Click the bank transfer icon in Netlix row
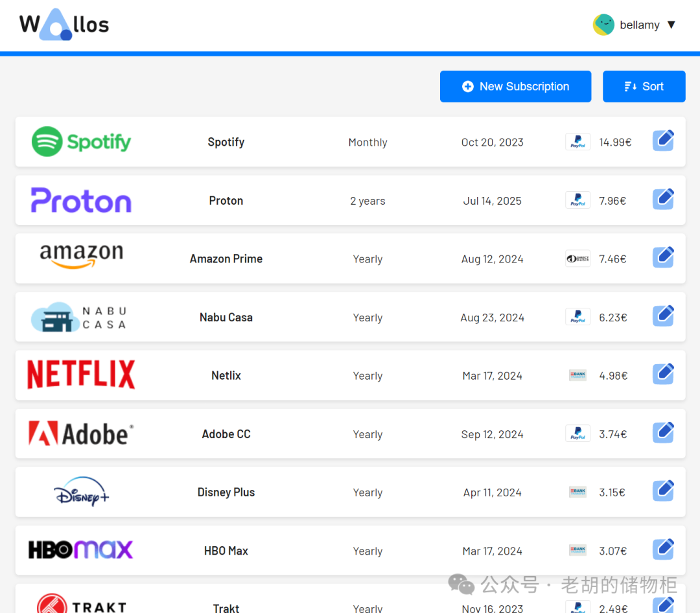Image resolution: width=700 pixels, height=613 pixels. (x=577, y=375)
